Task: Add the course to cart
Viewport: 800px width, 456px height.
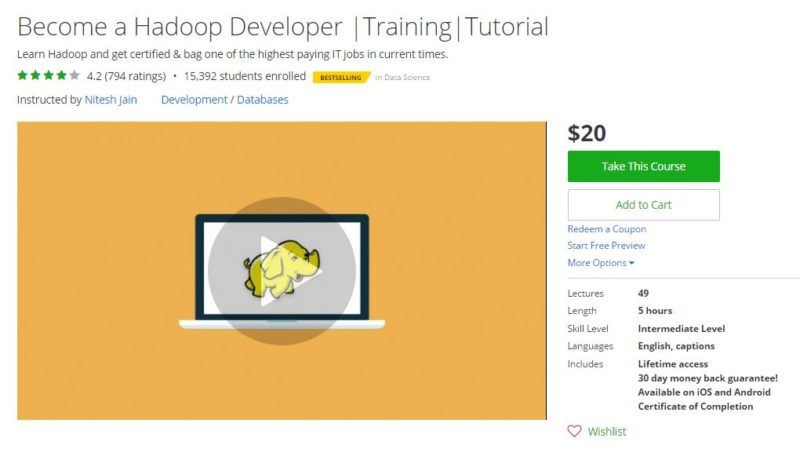Action: (x=643, y=205)
